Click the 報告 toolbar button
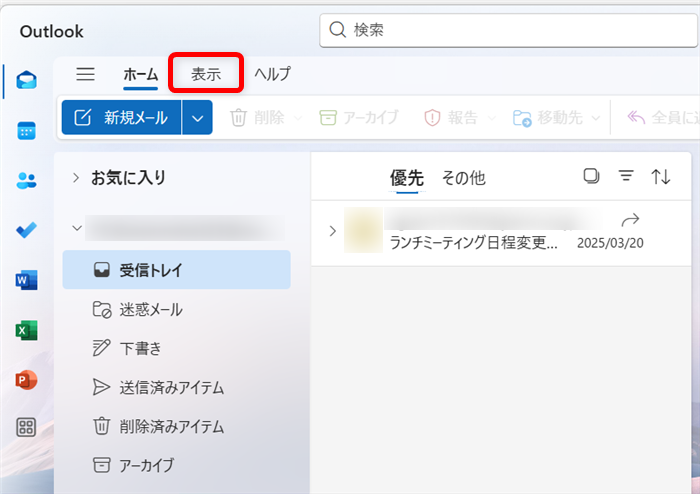The height and width of the screenshot is (494, 700). pyautogui.click(x=451, y=118)
